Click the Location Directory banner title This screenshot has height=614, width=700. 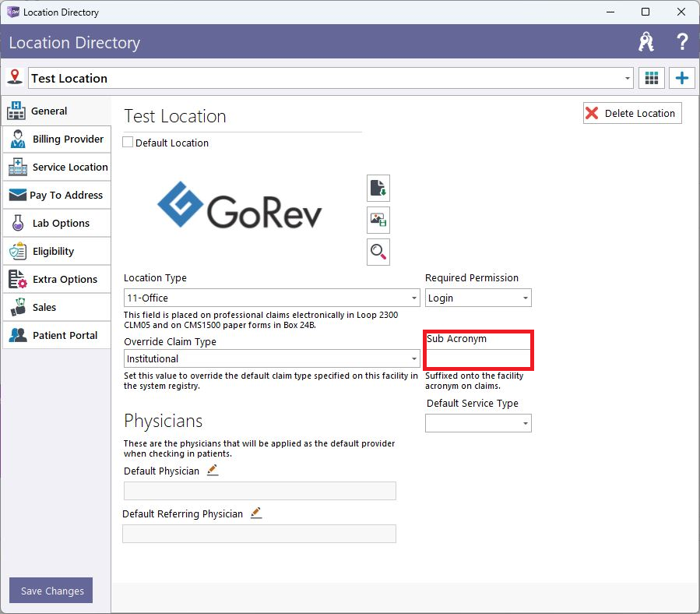75,42
